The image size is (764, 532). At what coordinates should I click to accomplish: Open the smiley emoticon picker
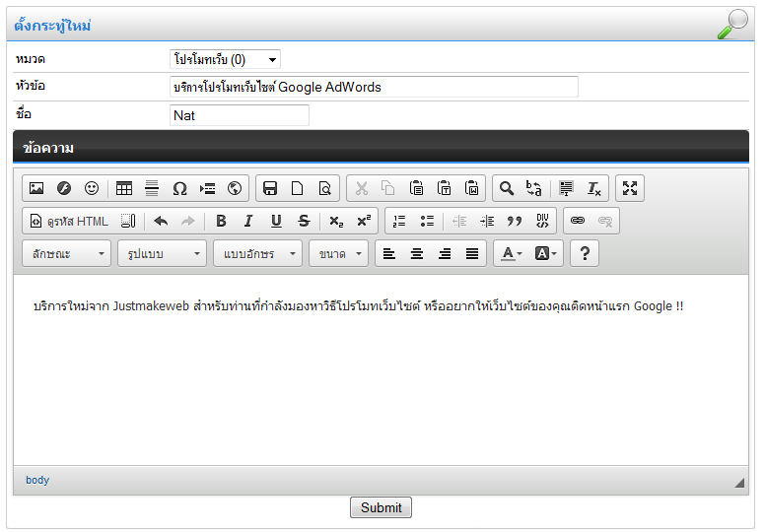coord(92,188)
